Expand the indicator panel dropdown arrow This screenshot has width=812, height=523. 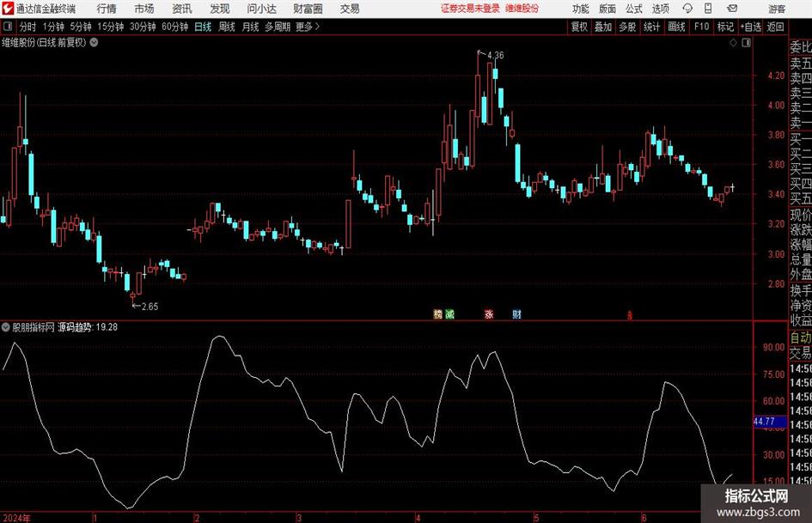[x=6, y=327]
